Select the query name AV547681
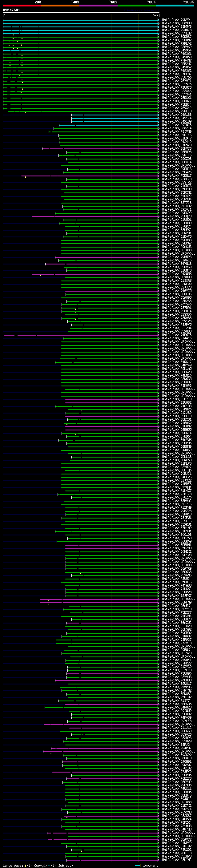Viewport: 197px width, 868px height. point(11,10)
